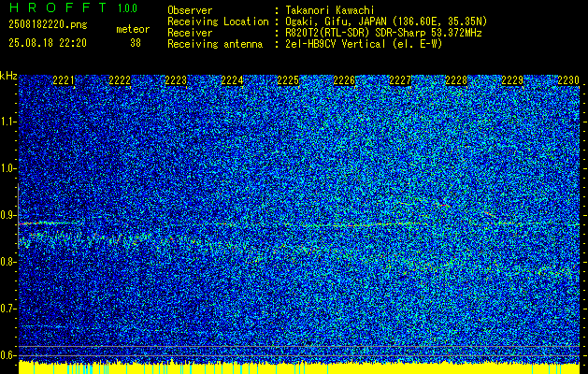588x374 pixels.
Task: Click the meteor label
Action: click(x=133, y=29)
